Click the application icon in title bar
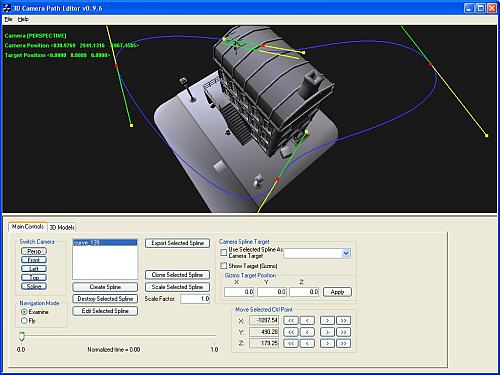The width and height of the screenshot is (500, 375). tap(7, 8)
